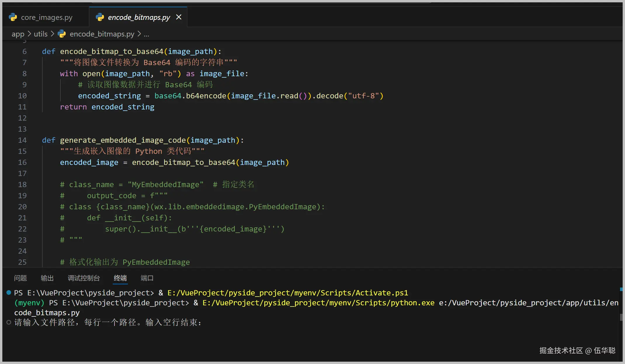Select the encode_bitmaps.py editor tab
Screen dimensions: 625x364
139,18
